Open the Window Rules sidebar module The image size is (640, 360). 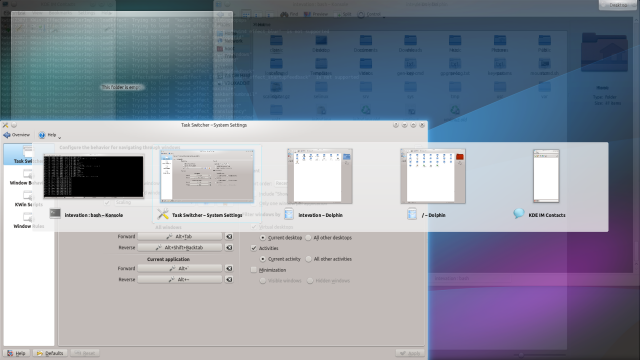(x=28, y=222)
